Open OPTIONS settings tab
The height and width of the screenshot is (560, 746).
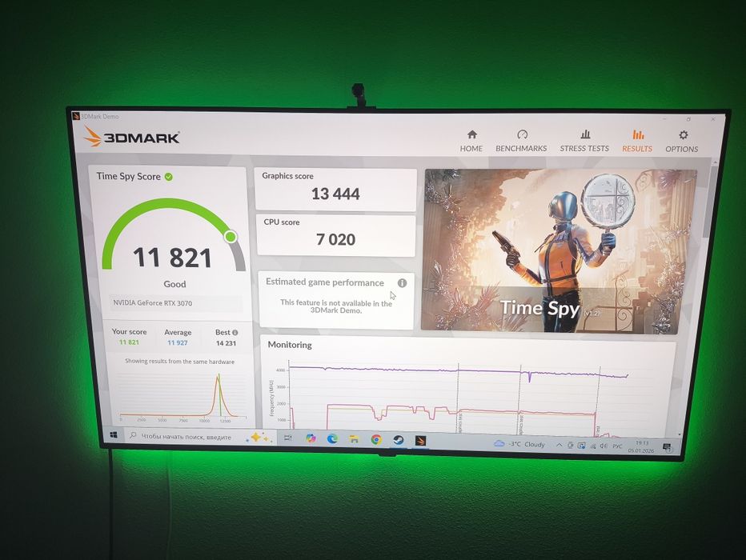tap(682, 142)
